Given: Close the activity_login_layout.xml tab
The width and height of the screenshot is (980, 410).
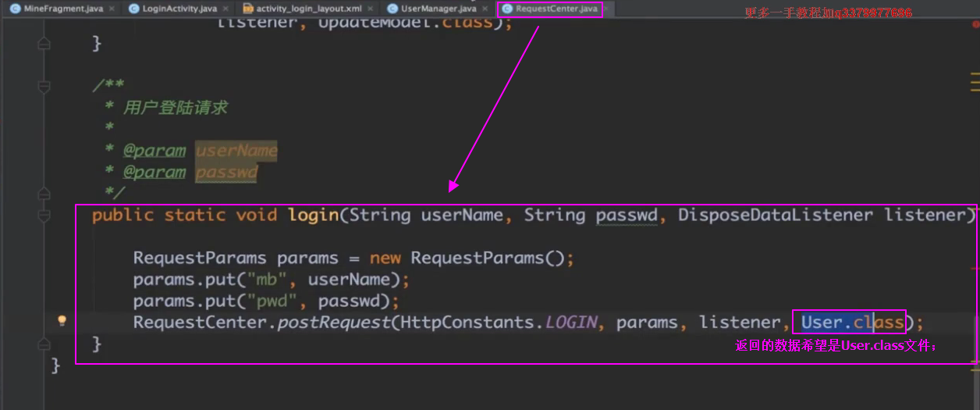Looking at the screenshot, I should click(x=368, y=9).
